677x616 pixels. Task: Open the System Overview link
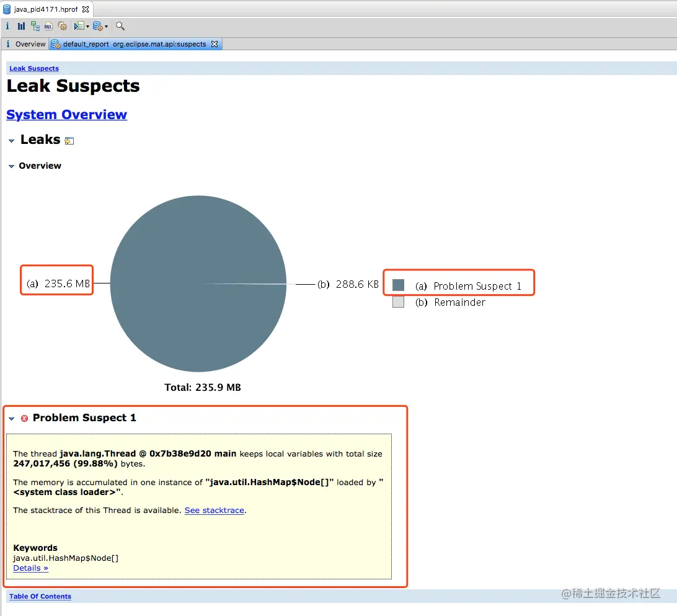click(66, 115)
